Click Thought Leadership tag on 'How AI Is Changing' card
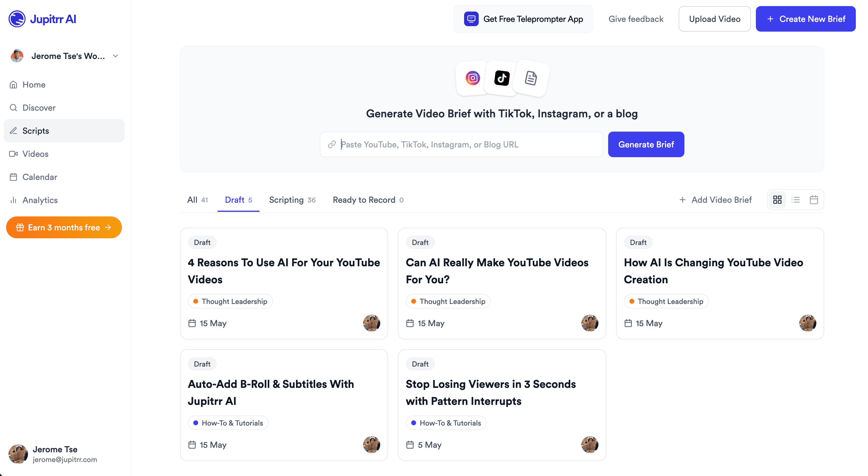Screen dimensions: 868x476 [666, 302]
